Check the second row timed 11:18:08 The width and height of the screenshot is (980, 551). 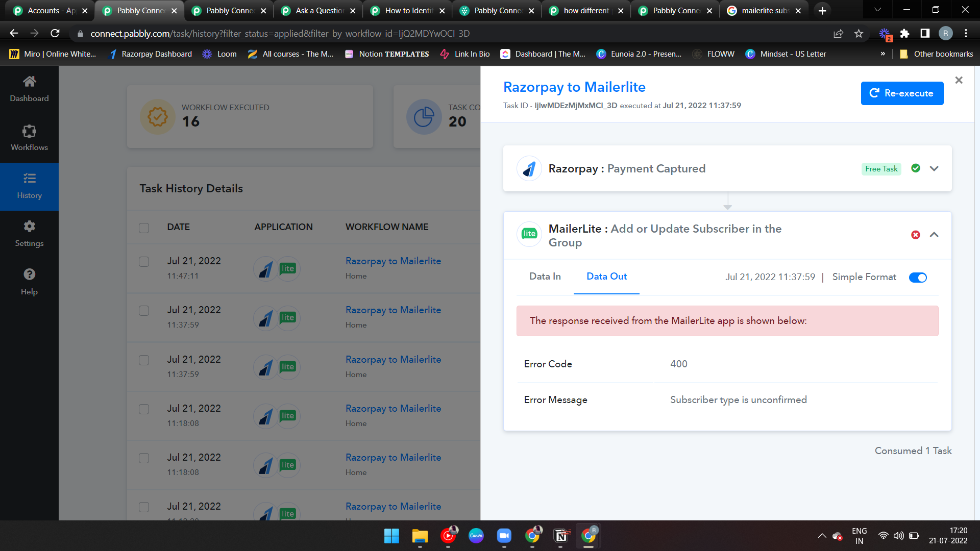click(x=144, y=458)
